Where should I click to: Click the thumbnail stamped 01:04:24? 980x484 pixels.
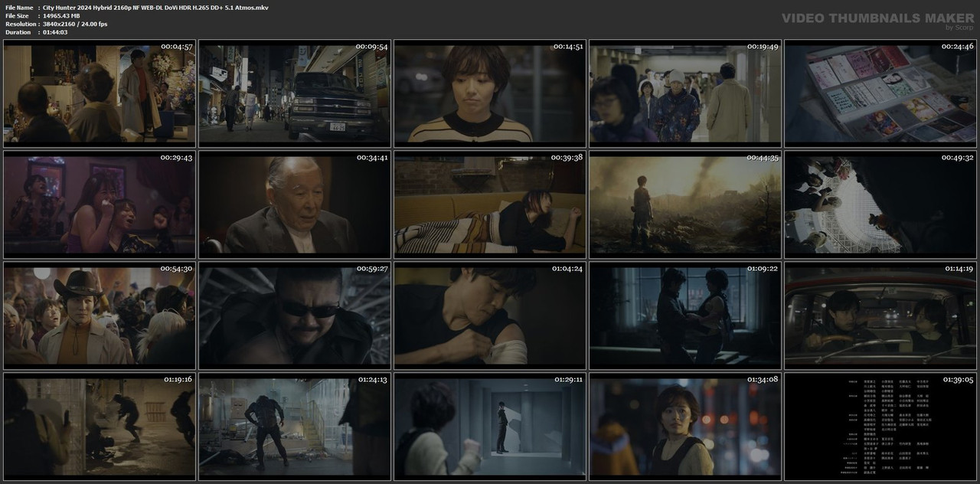tap(490, 315)
